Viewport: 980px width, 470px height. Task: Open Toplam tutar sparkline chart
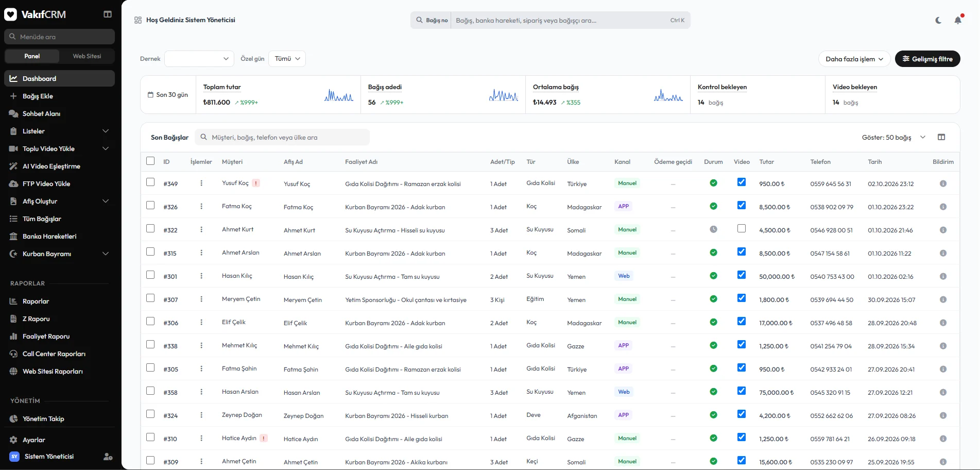[x=339, y=95]
